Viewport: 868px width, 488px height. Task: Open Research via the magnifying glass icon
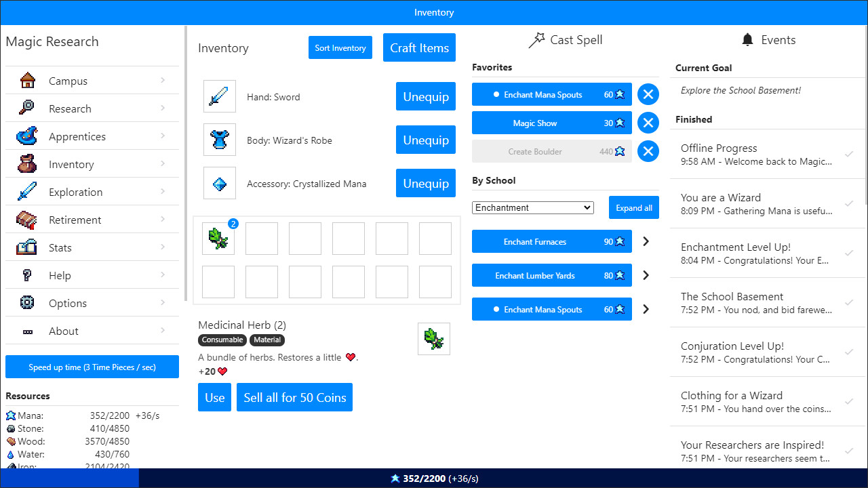pyautogui.click(x=26, y=107)
